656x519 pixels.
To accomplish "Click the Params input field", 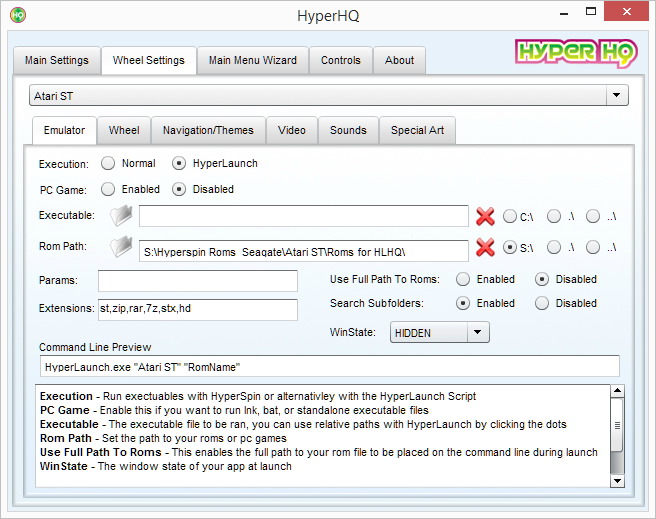I will click(197, 280).
